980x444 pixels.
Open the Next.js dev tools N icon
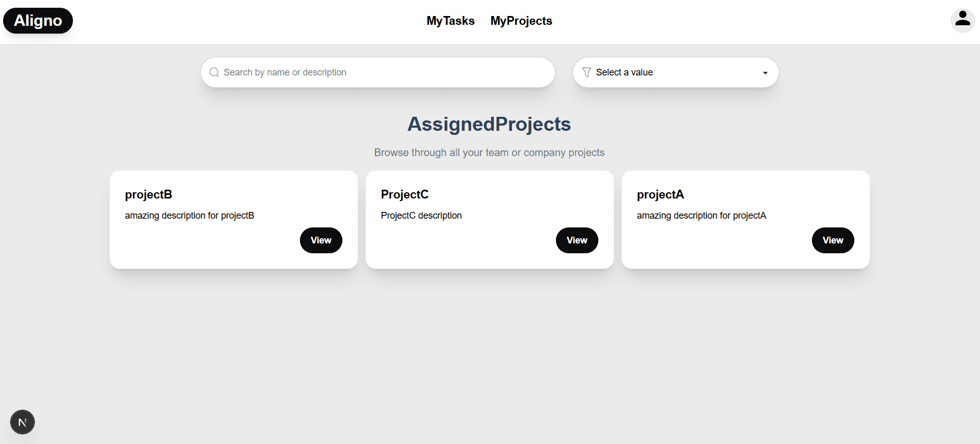click(x=22, y=422)
